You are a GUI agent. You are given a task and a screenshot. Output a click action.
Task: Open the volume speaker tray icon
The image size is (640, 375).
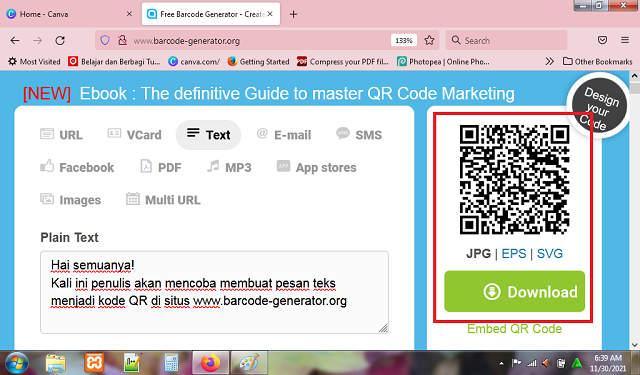pos(546,363)
